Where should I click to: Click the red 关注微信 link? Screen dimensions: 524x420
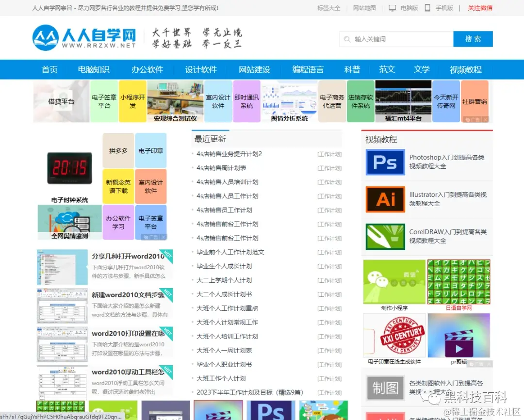coord(480,7)
